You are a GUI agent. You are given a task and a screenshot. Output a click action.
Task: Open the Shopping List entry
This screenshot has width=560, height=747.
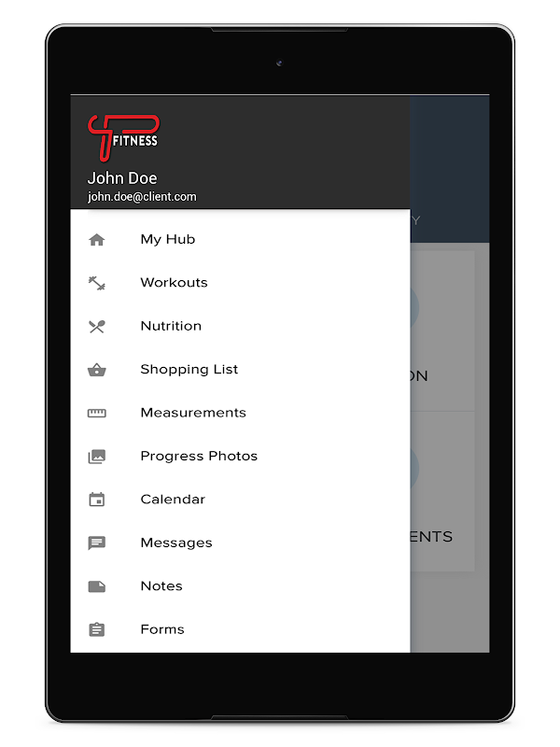point(240,370)
